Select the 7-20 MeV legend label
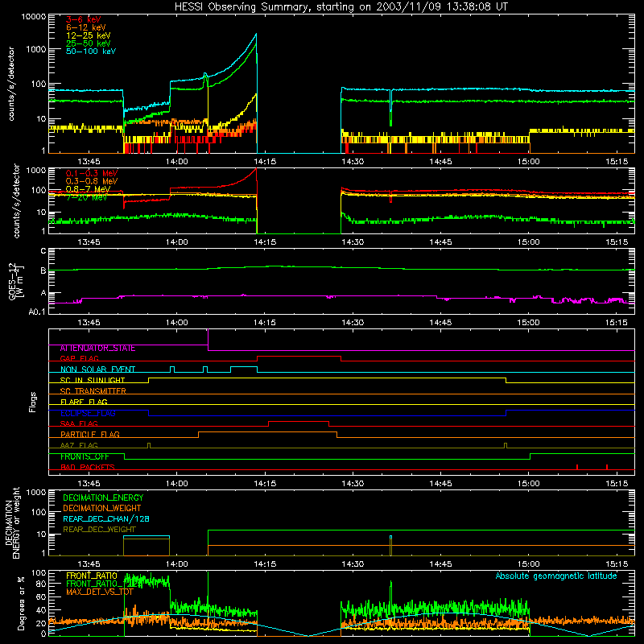This screenshot has height=644, width=644. (86, 197)
